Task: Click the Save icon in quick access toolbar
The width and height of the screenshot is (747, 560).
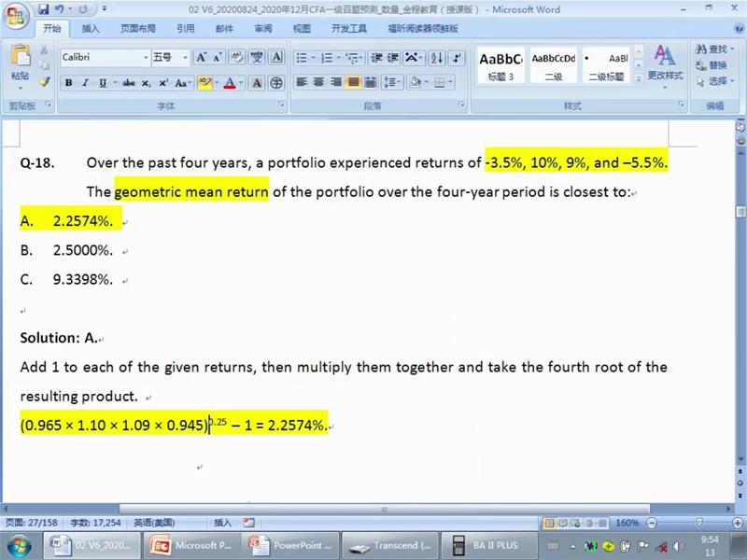Action: click(x=43, y=9)
